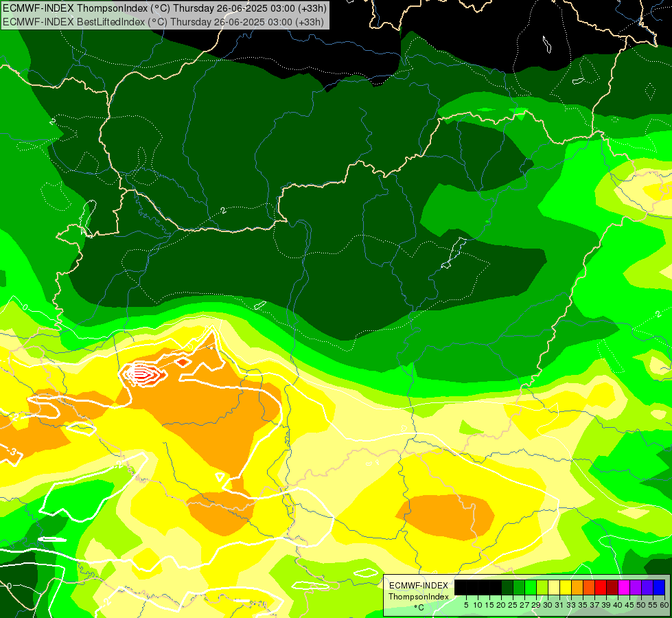Click the yellow-green 29–30 legend swatch

[x=542, y=587]
